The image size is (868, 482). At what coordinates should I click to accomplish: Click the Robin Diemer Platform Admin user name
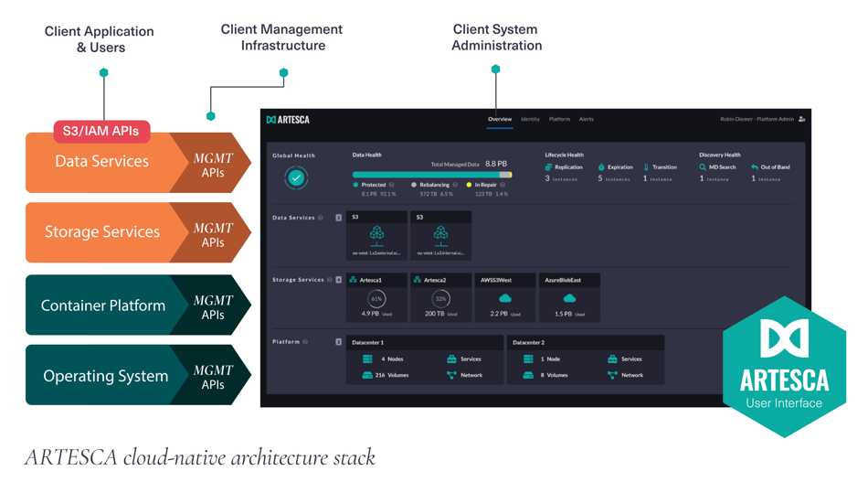pyautogui.click(x=757, y=119)
